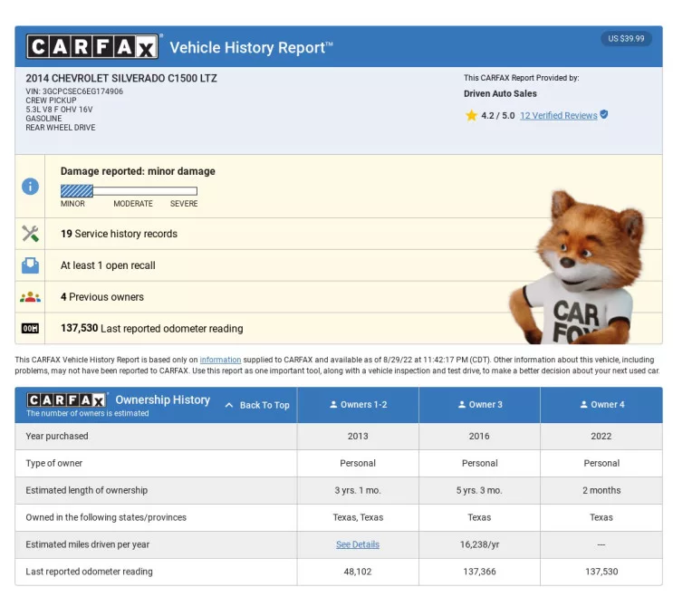Click the Back To Top up chevron

click(x=229, y=405)
